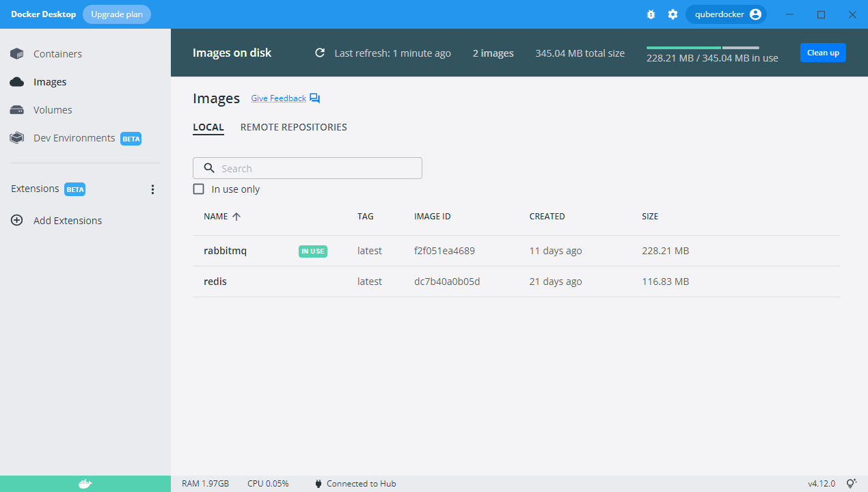This screenshot has height=492, width=868.
Task: Click the lightbulb tips icon
Action: (x=851, y=484)
